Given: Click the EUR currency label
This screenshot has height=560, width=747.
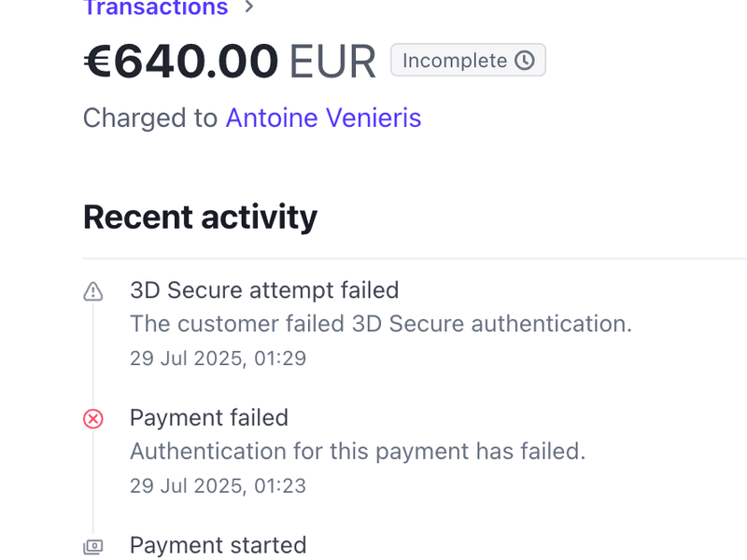Looking at the screenshot, I should click(332, 62).
